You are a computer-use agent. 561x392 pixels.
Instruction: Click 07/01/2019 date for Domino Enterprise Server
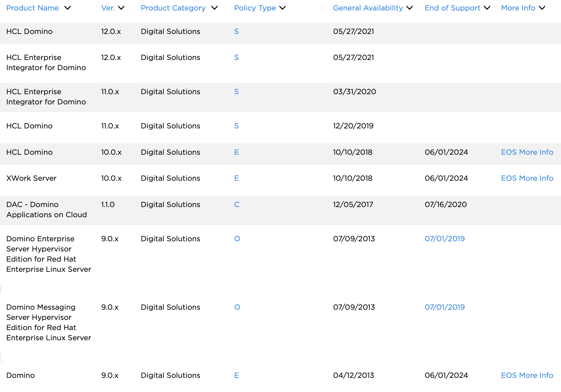click(445, 239)
